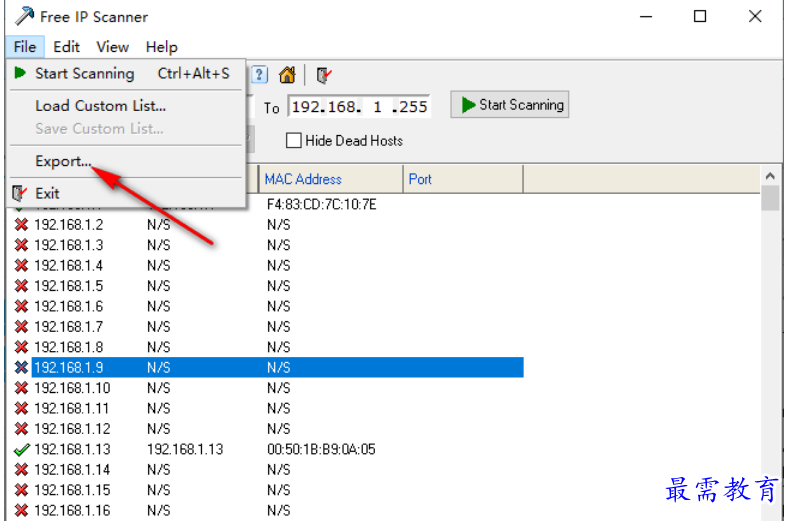787x521 pixels.
Task: Click the To IP address field
Action: [359, 106]
